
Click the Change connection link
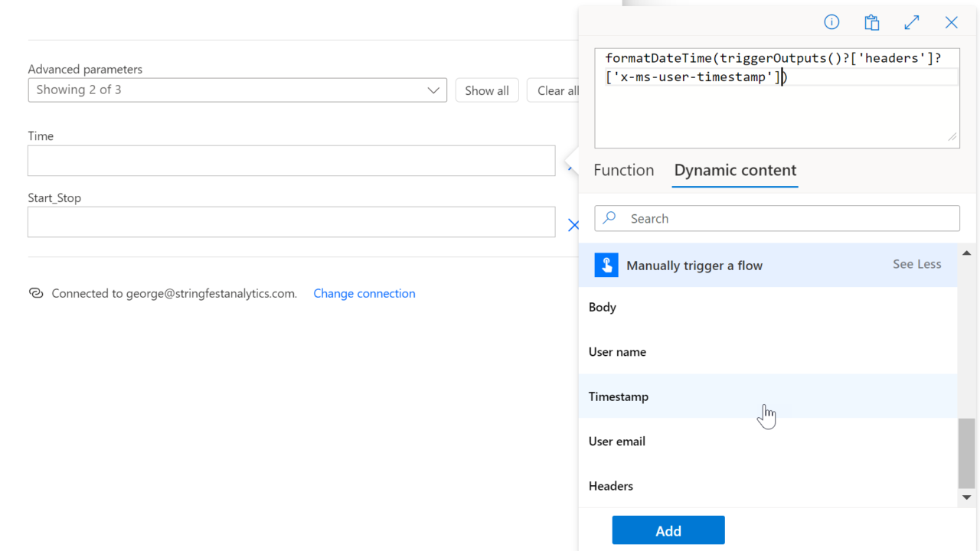[x=364, y=293]
